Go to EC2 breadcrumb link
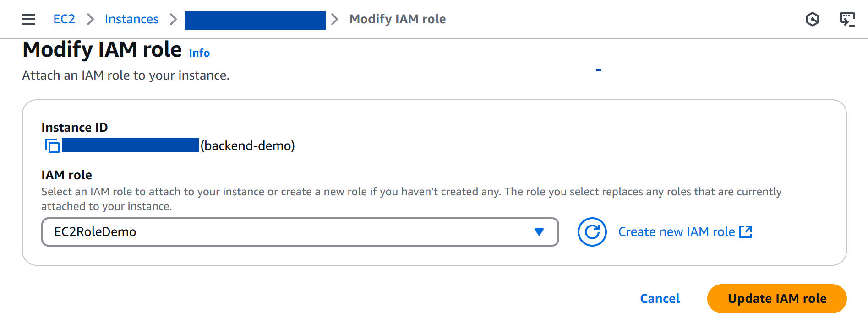Image resolution: width=868 pixels, height=317 pixels. pos(64,19)
